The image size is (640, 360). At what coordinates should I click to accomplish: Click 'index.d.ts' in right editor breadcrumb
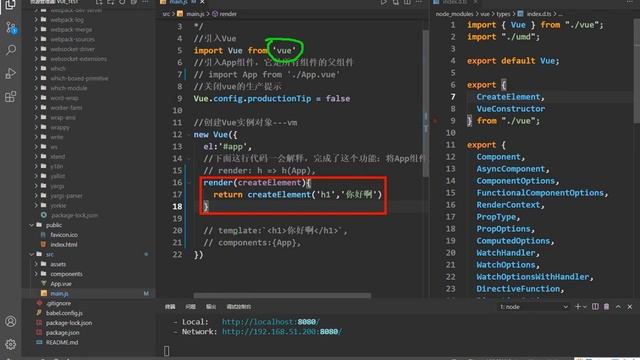click(539, 14)
